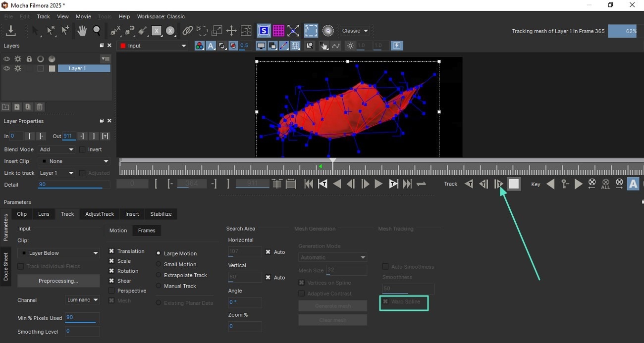Open the Clip Layer Below dropdown
The height and width of the screenshot is (343, 644).
coord(58,253)
